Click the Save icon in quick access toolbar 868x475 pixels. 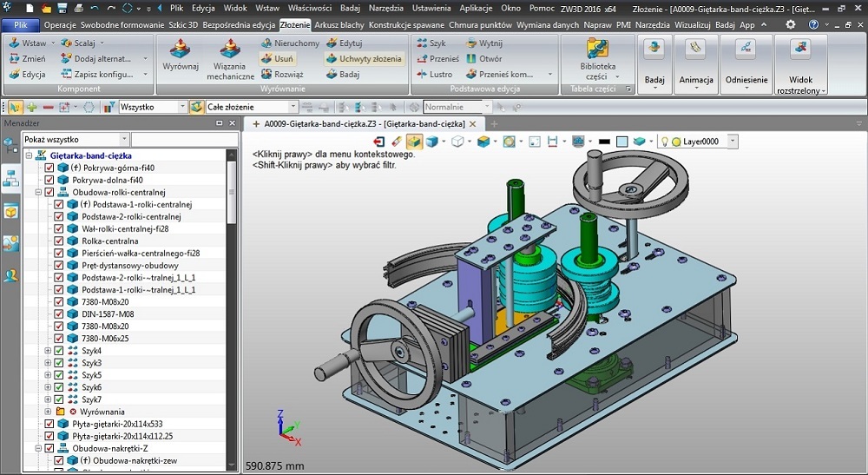[61, 8]
